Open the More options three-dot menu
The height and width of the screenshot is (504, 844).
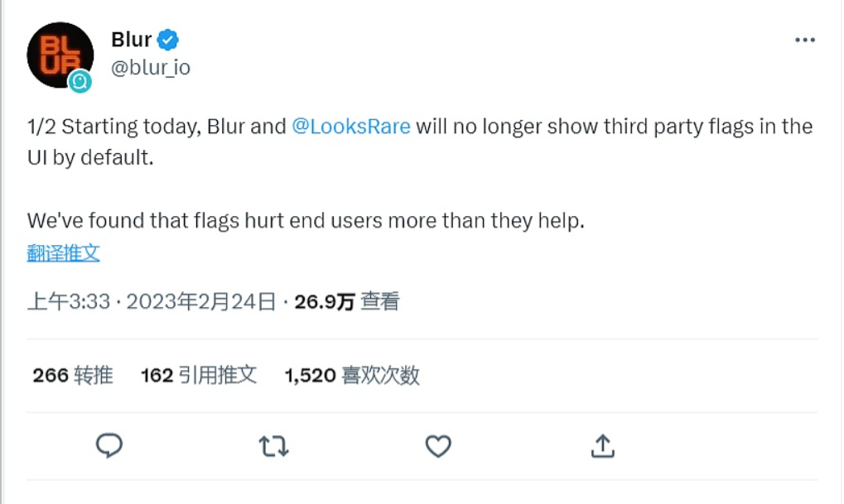click(804, 41)
